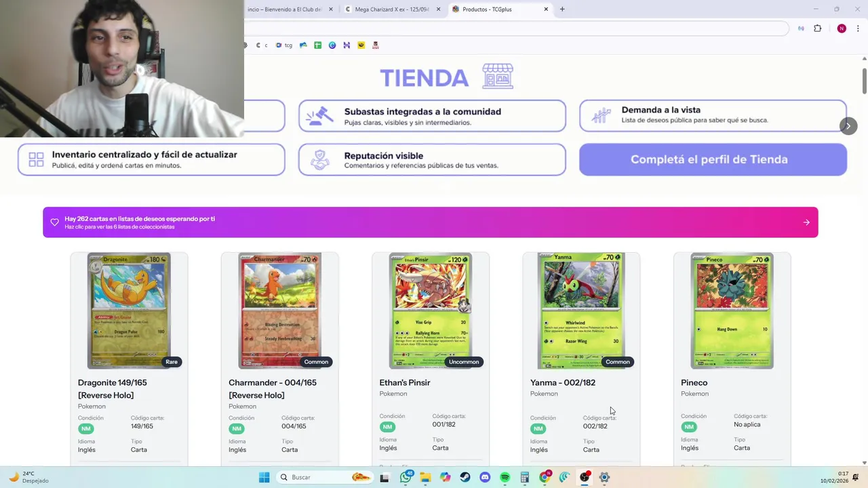Click Yanma - 002/182 title
This screenshot has width=868, height=488.
pyautogui.click(x=563, y=383)
